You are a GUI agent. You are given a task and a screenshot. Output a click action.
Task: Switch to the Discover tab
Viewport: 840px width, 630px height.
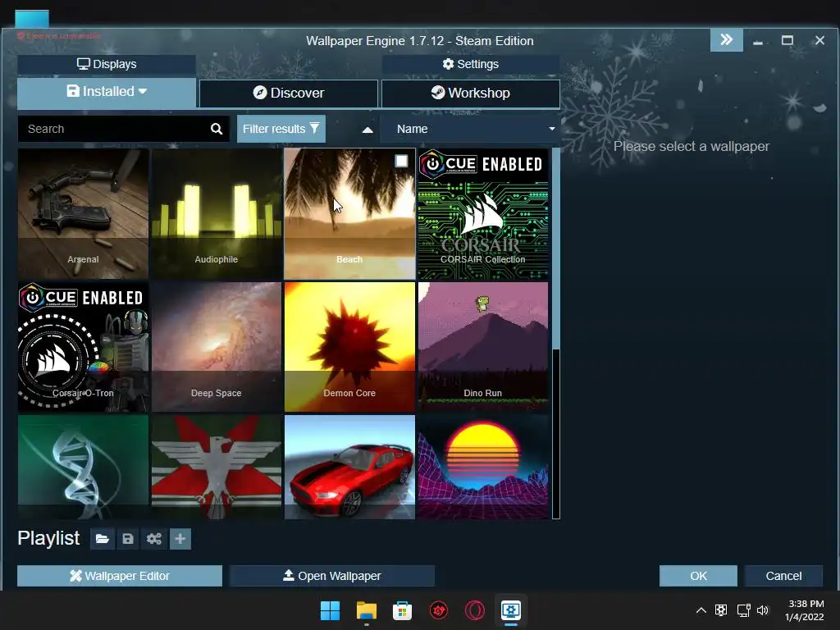pos(289,94)
